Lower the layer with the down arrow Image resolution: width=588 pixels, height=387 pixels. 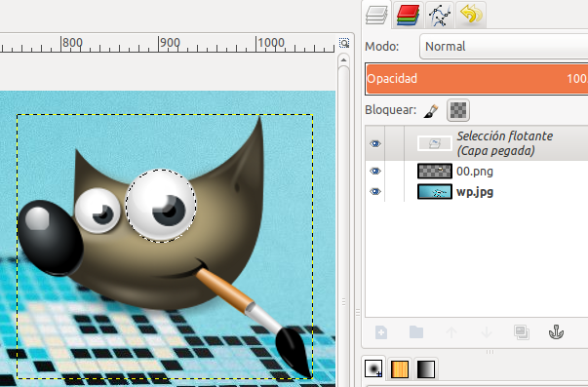pyautogui.click(x=487, y=332)
